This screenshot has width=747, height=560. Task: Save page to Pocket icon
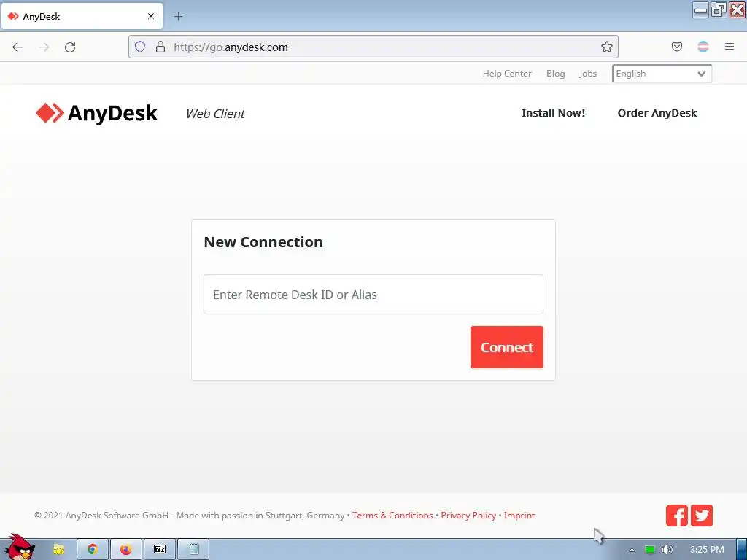(x=676, y=47)
